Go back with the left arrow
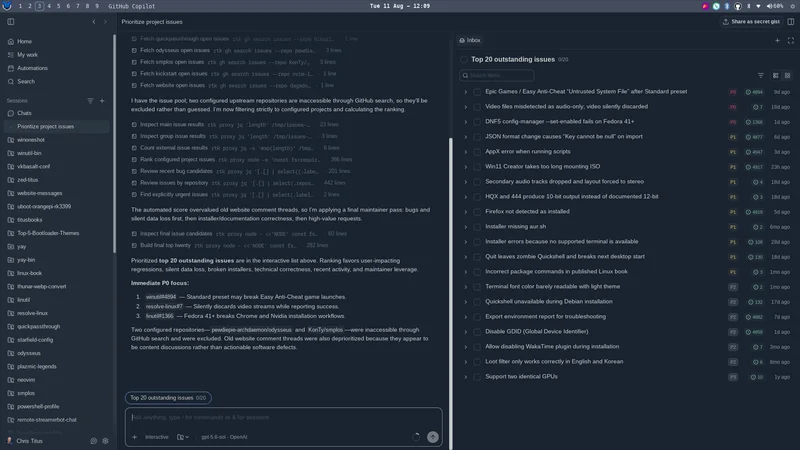This screenshot has width=800, height=450. tap(94, 22)
